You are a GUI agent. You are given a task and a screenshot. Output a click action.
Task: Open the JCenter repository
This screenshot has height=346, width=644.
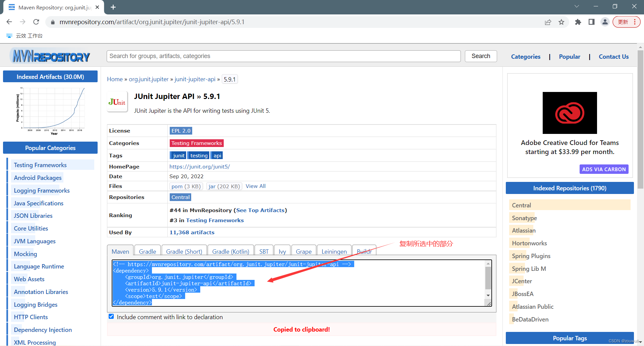(x=522, y=281)
